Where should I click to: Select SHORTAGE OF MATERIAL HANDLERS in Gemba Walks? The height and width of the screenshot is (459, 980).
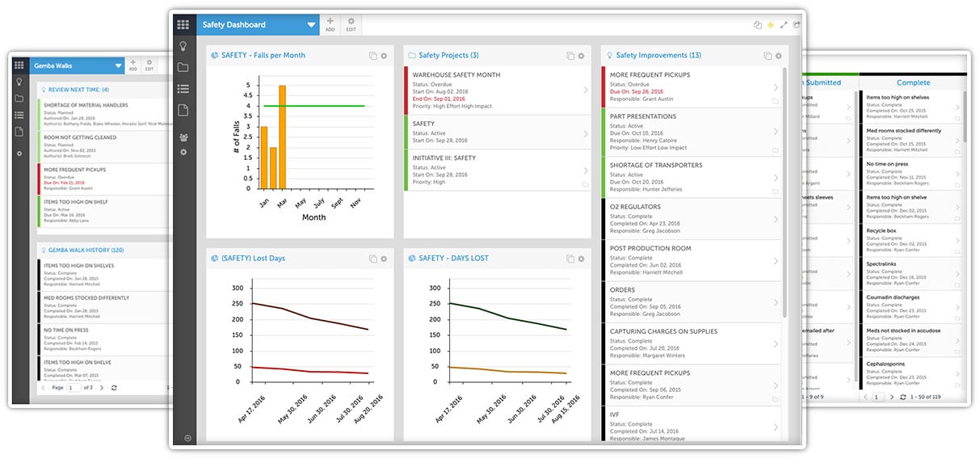click(x=104, y=113)
